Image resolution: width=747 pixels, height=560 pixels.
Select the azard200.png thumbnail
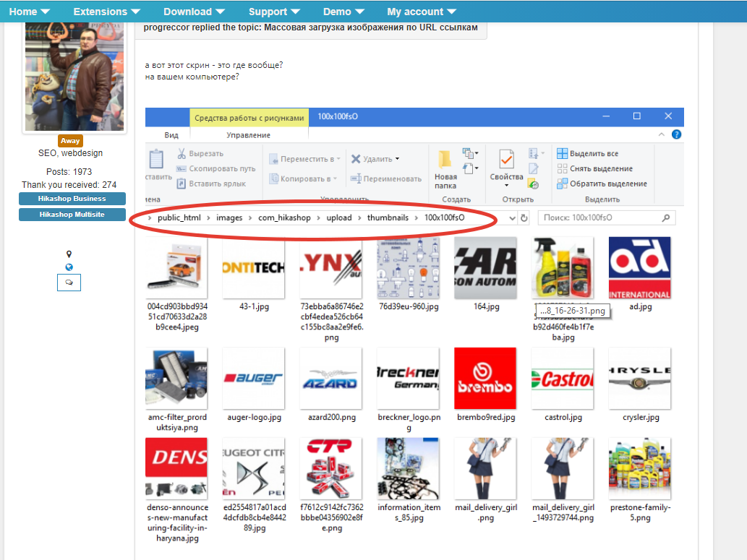330,378
